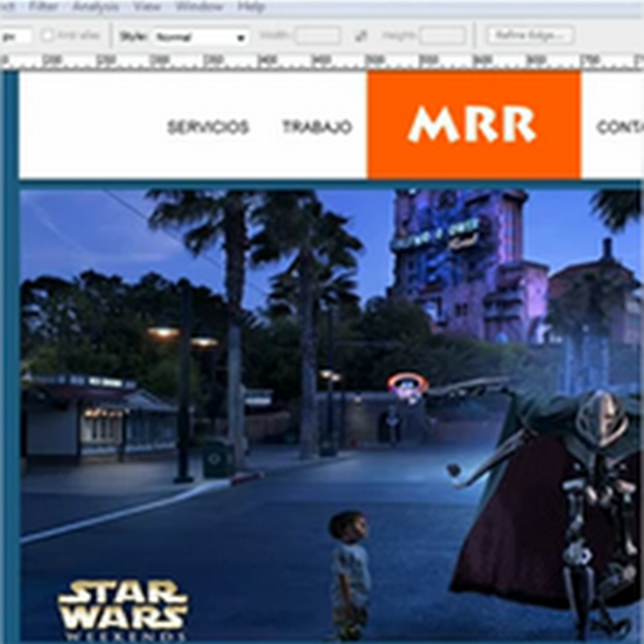Open the Analysis menu
Viewport: 644px width, 644px height.
[x=95, y=6]
